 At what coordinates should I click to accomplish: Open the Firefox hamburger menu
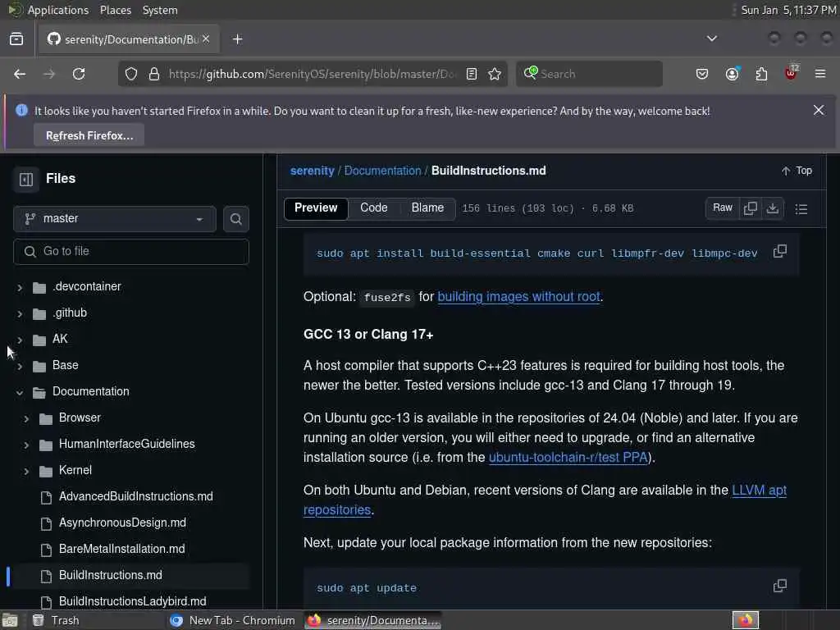click(x=820, y=74)
